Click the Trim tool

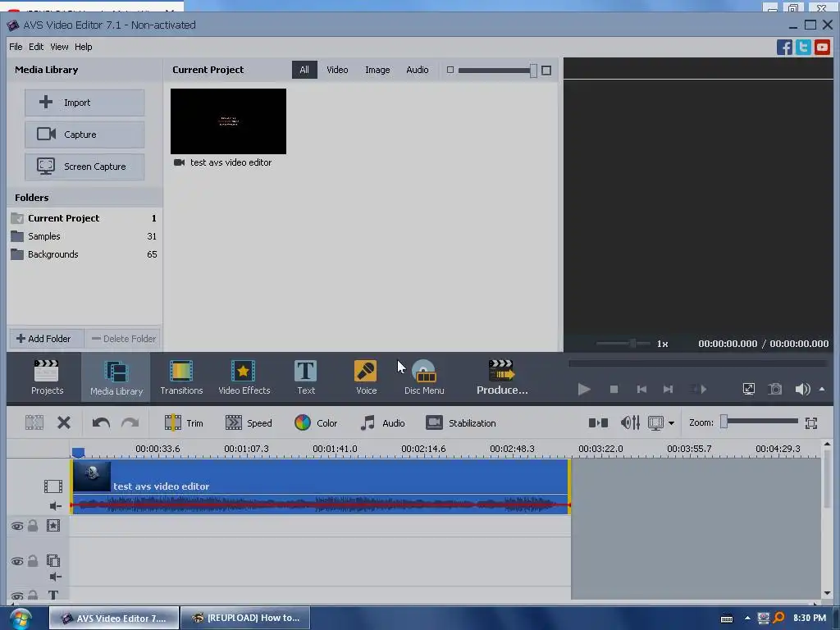click(x=184, y=422)
